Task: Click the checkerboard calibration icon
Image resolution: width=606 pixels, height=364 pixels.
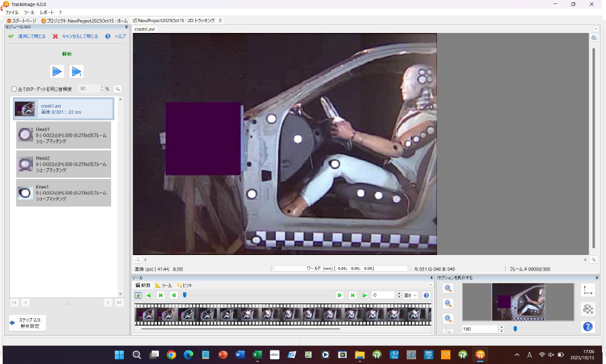Action: pos(587,309)
